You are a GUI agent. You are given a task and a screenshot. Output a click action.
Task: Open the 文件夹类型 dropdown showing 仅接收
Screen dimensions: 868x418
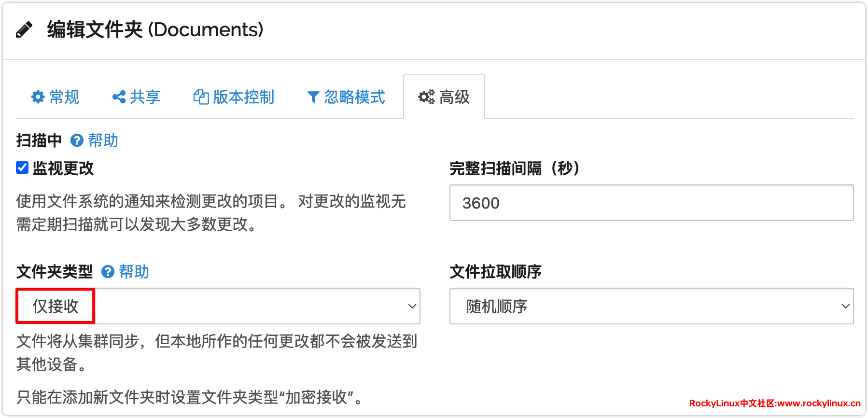point(218,306)
